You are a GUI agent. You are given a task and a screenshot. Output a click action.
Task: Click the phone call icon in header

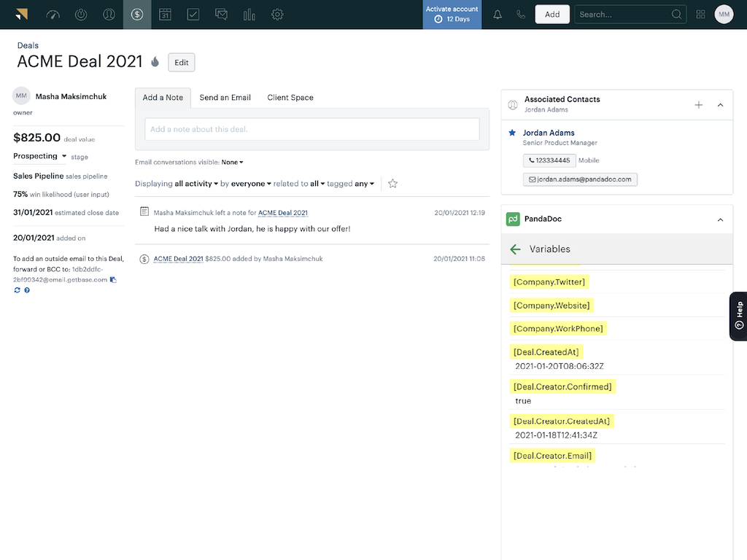520,15
